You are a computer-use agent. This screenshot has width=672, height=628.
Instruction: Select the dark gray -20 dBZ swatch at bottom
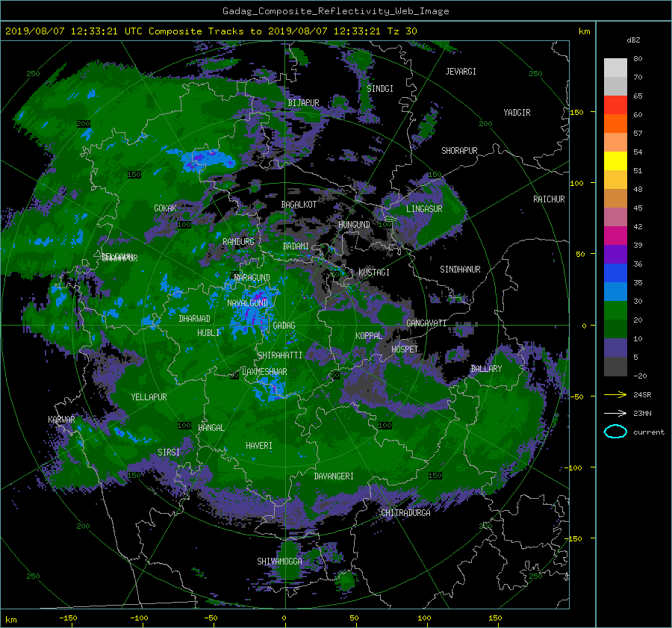(615, 367)
